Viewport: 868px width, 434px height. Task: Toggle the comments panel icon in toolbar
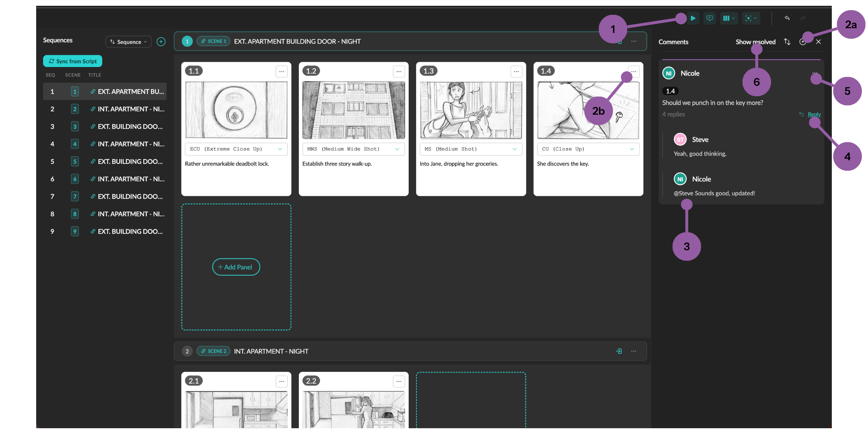710,18
